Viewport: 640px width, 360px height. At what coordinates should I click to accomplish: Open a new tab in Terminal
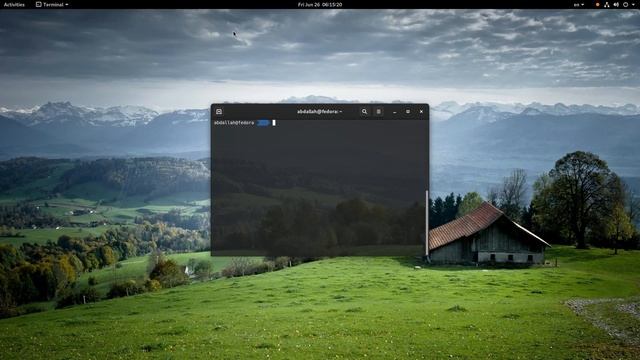(x=219, y=111)
